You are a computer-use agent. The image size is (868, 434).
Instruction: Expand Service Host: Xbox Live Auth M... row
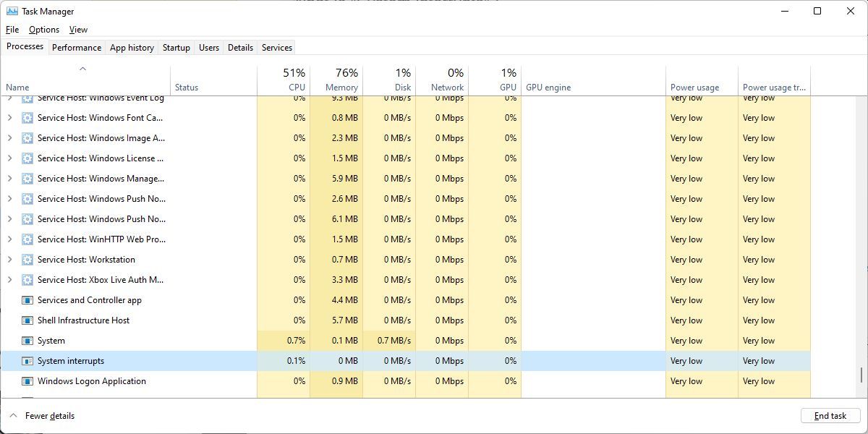tap(9, 280)
